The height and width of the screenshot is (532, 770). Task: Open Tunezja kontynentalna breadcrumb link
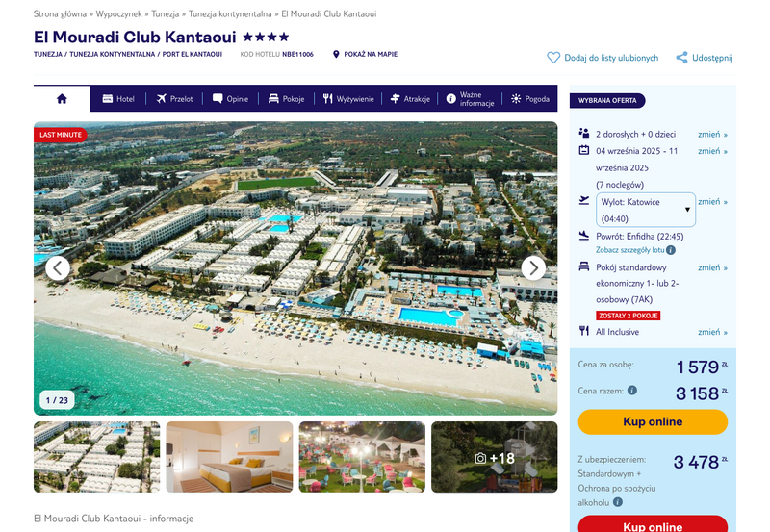click(230, 13)
